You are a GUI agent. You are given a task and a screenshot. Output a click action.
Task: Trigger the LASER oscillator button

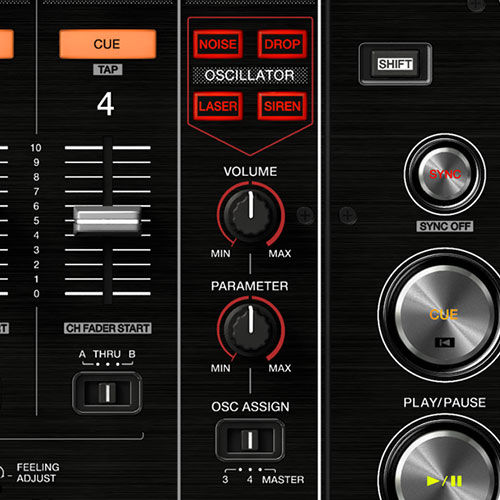click(218, 106)
